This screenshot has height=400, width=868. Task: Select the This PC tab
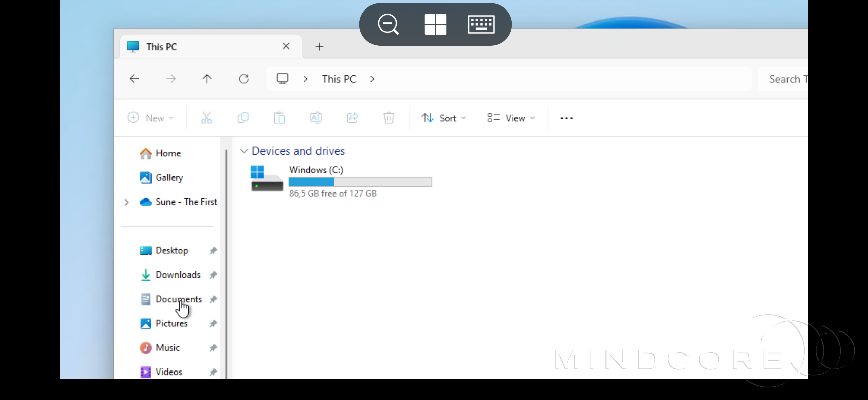(211, 46)
